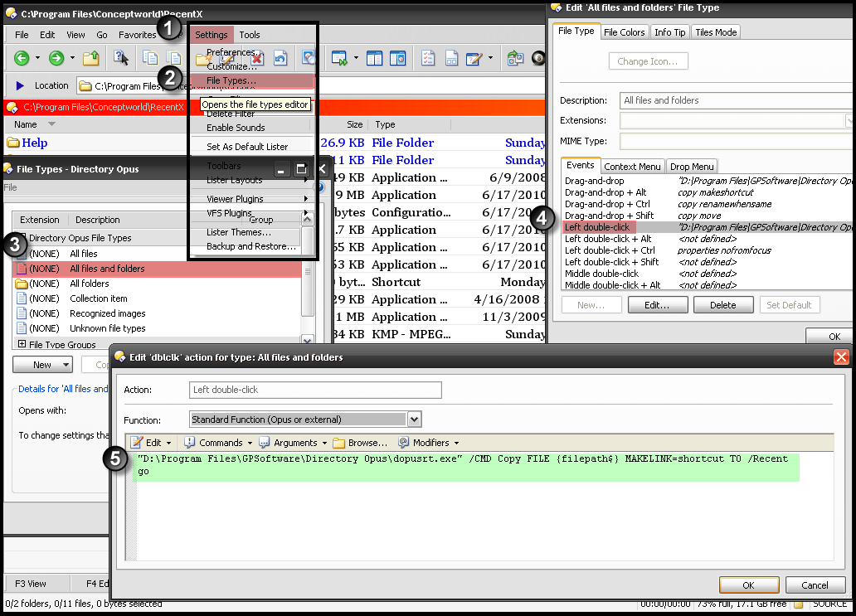Go forward with the green Forward arrow

click(x=56, y=58)
